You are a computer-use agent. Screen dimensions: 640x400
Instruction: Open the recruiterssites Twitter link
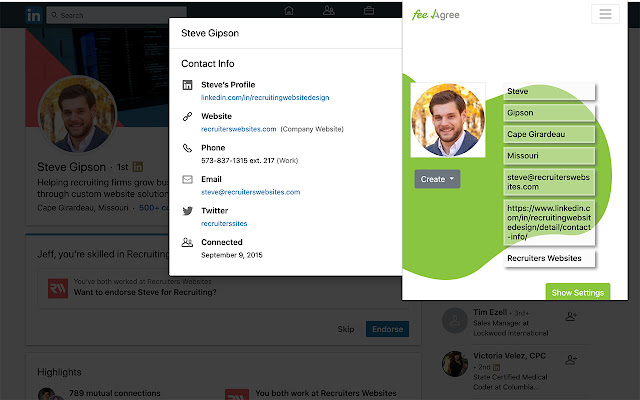click(x=224, y=223)
